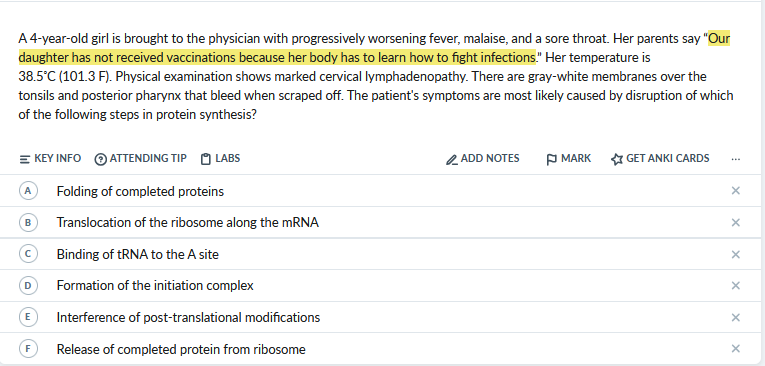Eliminate 'Release of completed protein from ribosome'
Image resolution: width=765 pixels, height=366 pixels.
pos(736,348)
